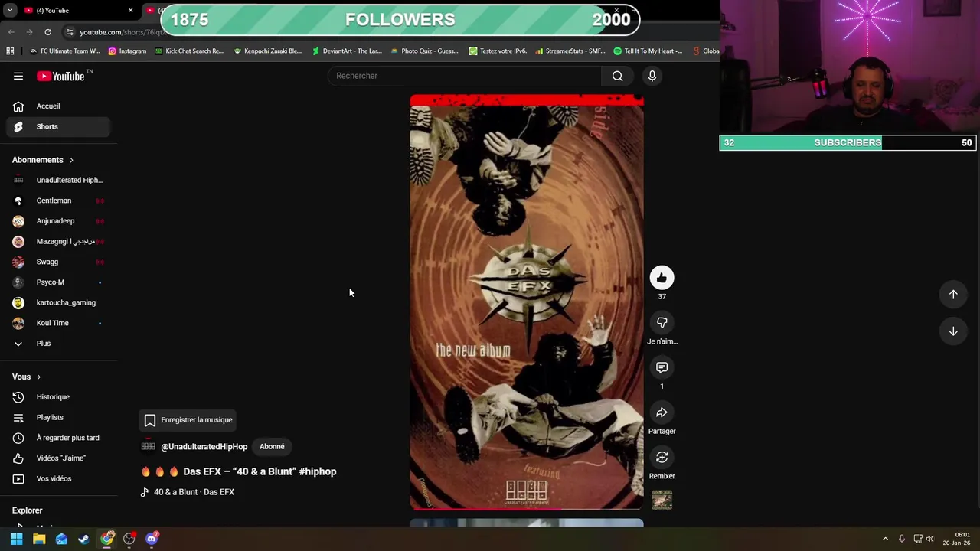
Task: Open Vidéos "J'aime"
Action: (x=58, y=458)
